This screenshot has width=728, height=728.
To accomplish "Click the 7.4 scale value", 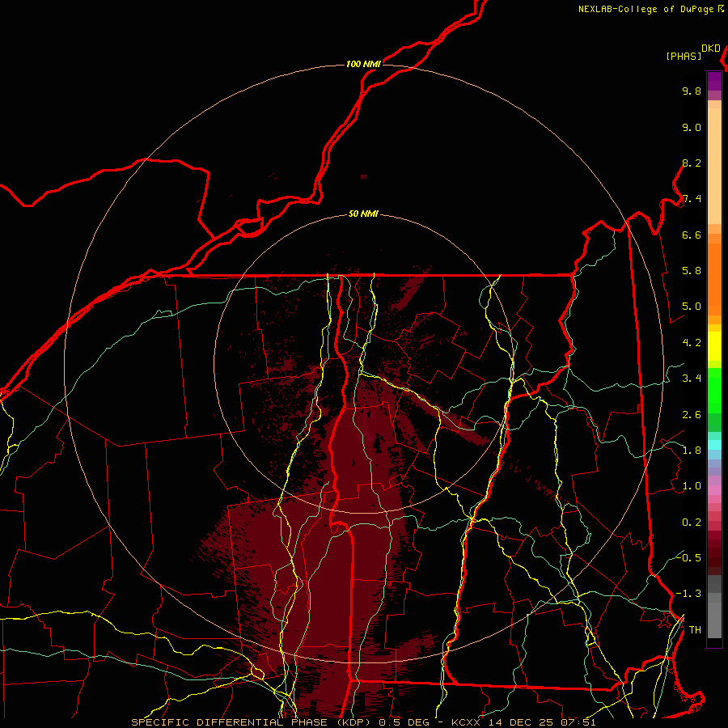I will pos(692,199).
